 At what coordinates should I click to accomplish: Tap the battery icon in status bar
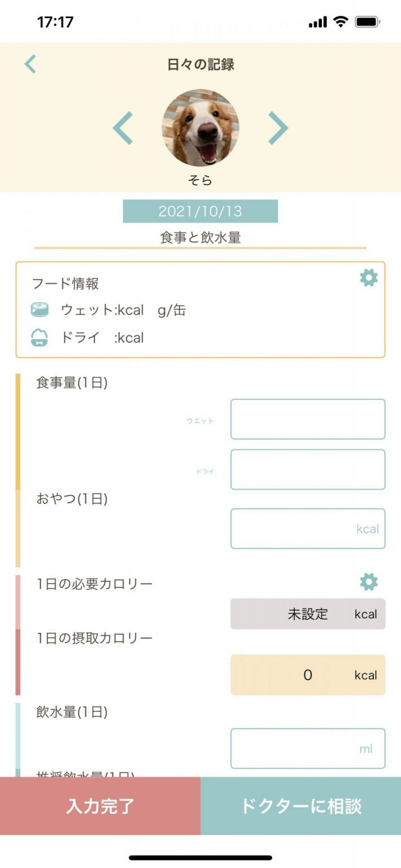[x=368, y=23]
